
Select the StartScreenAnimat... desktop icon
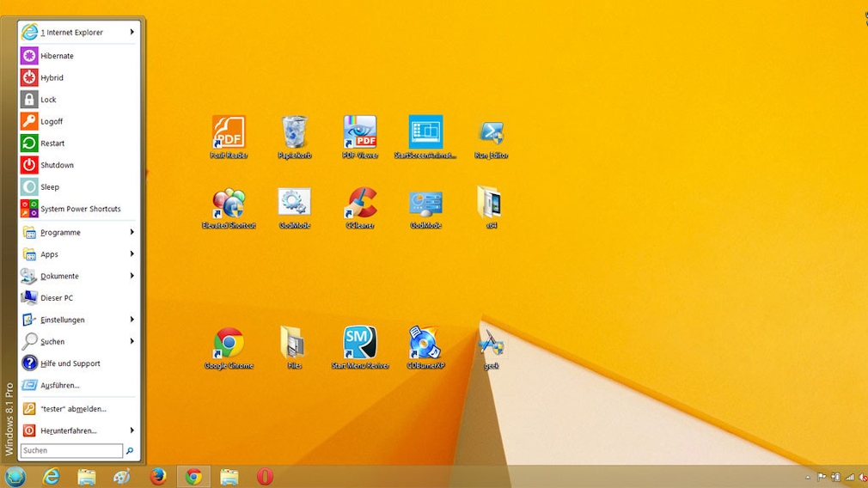[425, 137]
